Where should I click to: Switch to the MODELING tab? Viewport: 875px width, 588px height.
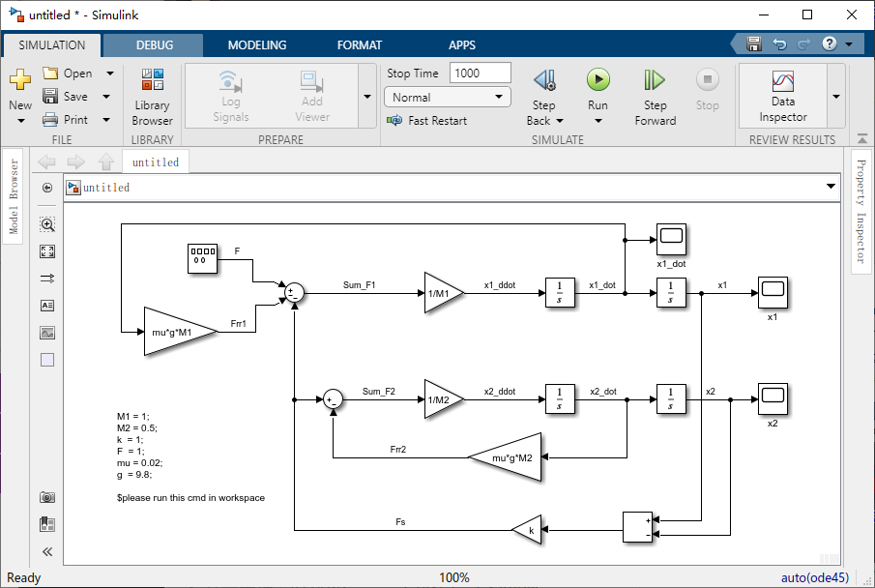click(x=257, y=45)
